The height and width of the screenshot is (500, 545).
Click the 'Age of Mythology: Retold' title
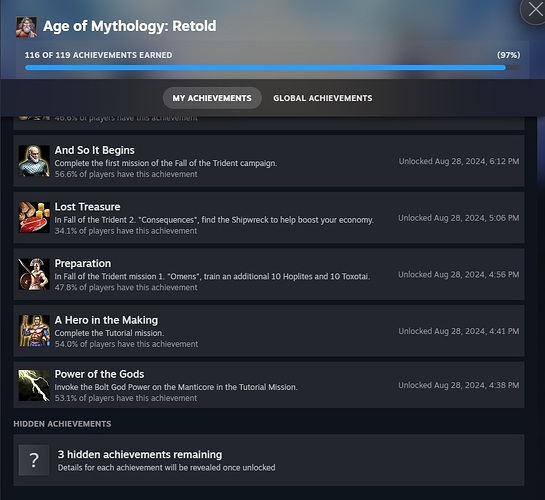click(130, 26)
